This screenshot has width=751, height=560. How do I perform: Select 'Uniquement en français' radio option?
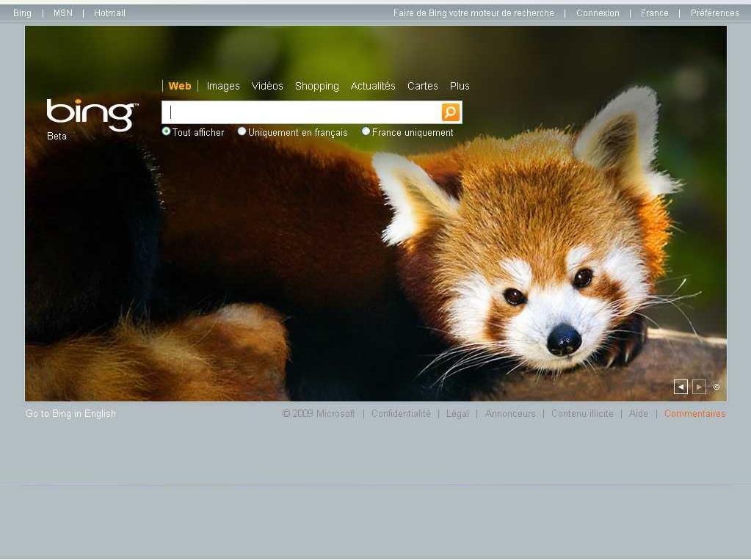pyautogui.click(x=242, y=131)
